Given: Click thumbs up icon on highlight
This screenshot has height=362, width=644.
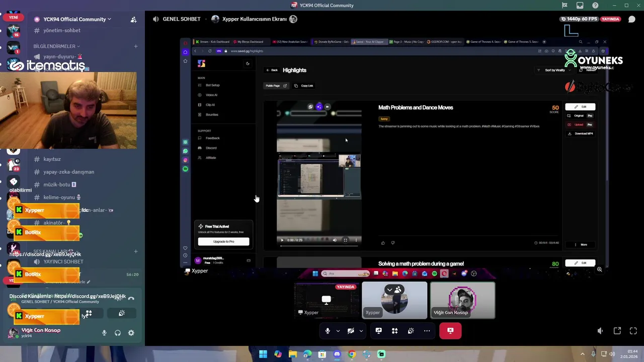Looking at the screenshot, I should (383, 243).
